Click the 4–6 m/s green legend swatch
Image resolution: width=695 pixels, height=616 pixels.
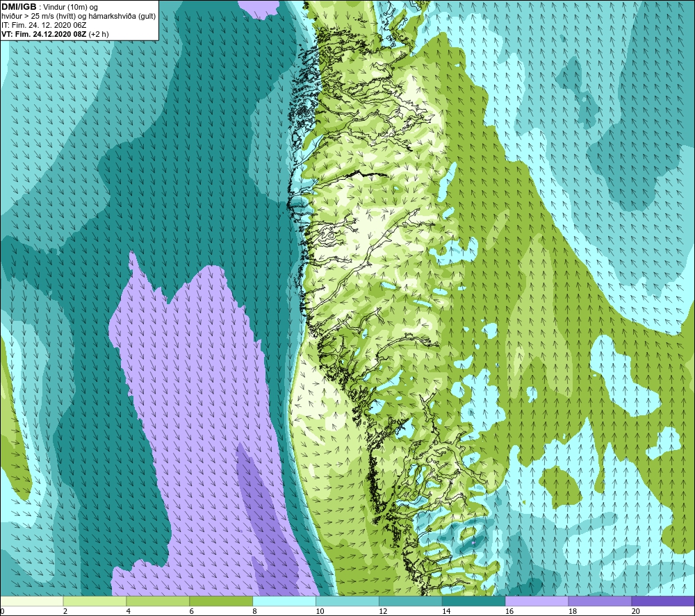[x=158, y=601]
